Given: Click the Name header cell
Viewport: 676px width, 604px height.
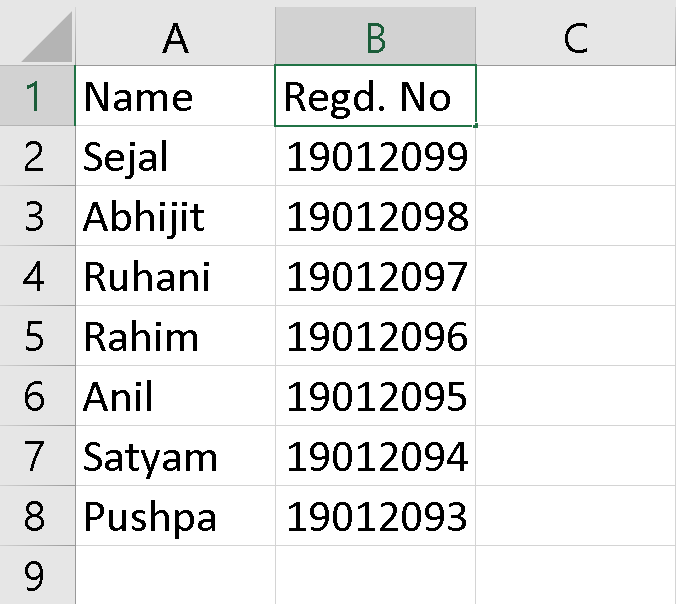Looking at the screenshot, I should [x=175, y=96].
